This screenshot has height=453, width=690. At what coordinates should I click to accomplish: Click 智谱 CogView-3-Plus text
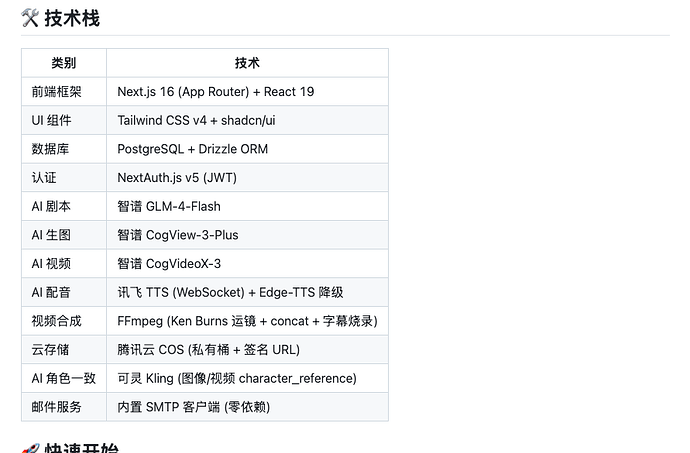click(x=178, y=235)
